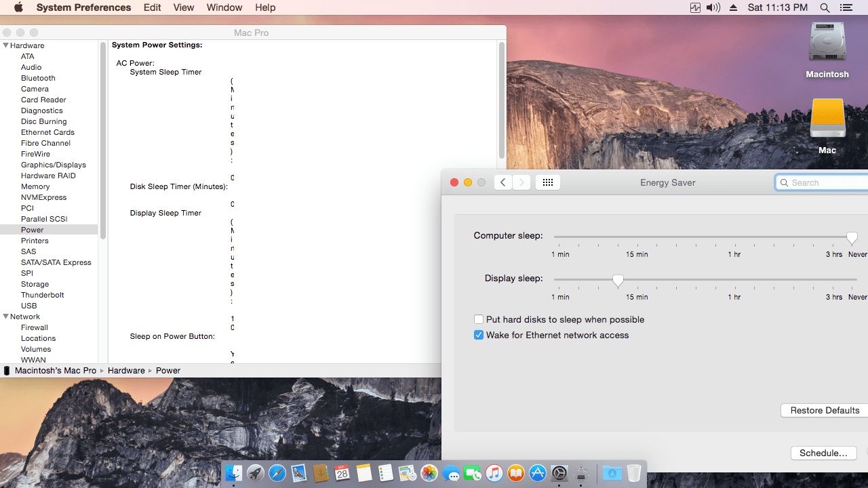Show all preferences with grid button
The image size is (868, 488).
[x=548, y=182]
